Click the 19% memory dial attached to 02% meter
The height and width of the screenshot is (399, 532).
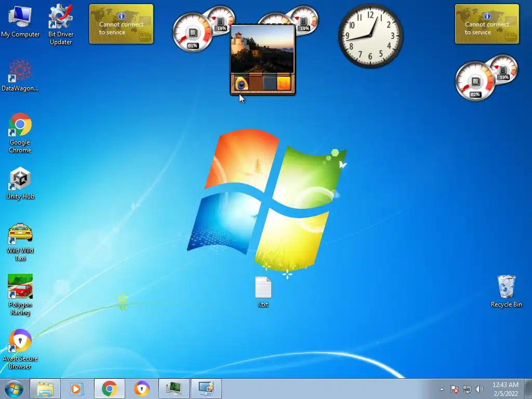coord(504,70)
